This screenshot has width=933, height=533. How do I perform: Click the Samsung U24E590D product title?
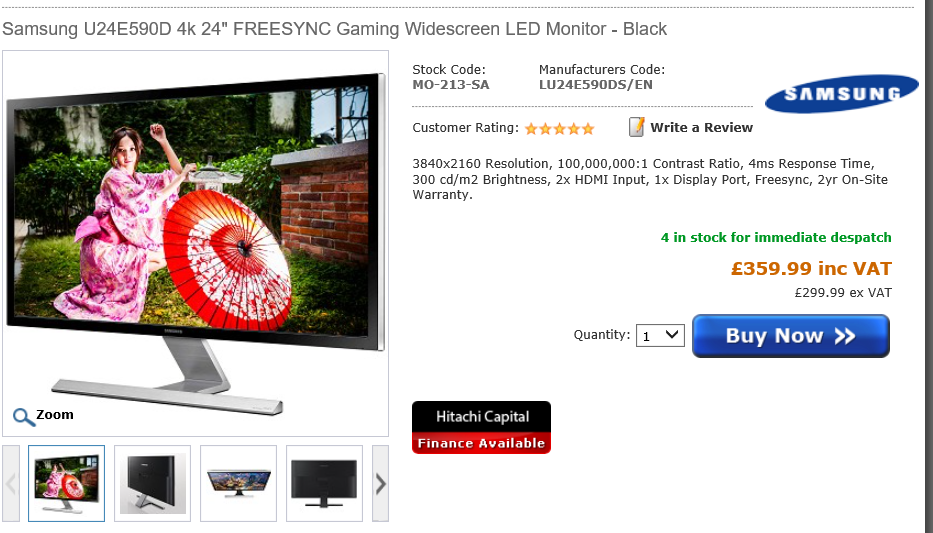pyautogui.click(x=334, y=29)
